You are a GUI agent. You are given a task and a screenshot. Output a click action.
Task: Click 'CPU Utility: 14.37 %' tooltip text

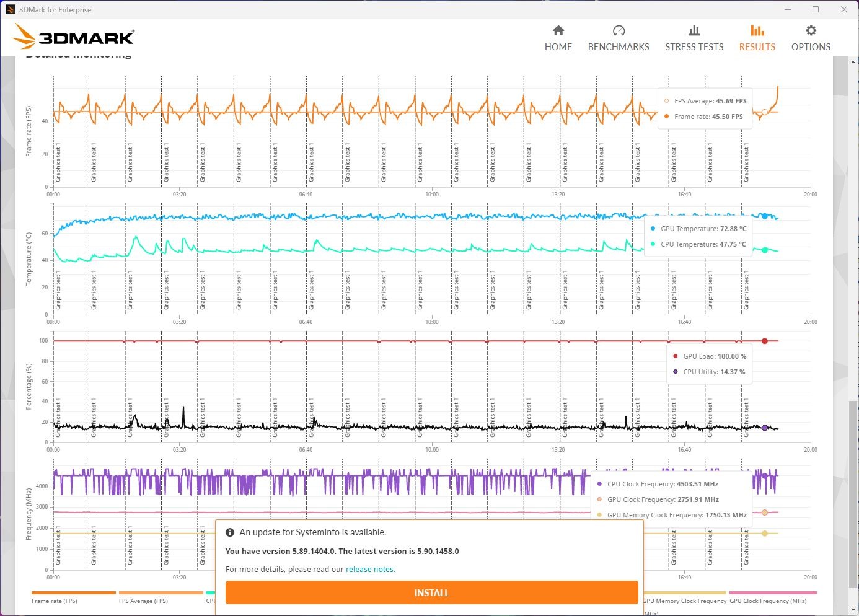click(x=714, y=372)
